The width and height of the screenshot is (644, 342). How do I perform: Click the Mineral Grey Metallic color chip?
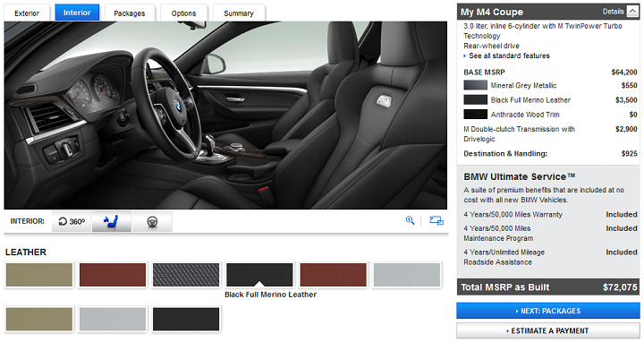point(476,85)
